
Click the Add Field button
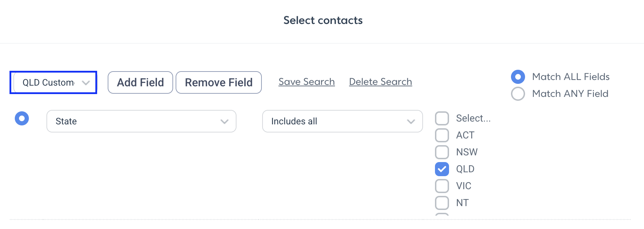pyautogui.click(x=140, y=82)
